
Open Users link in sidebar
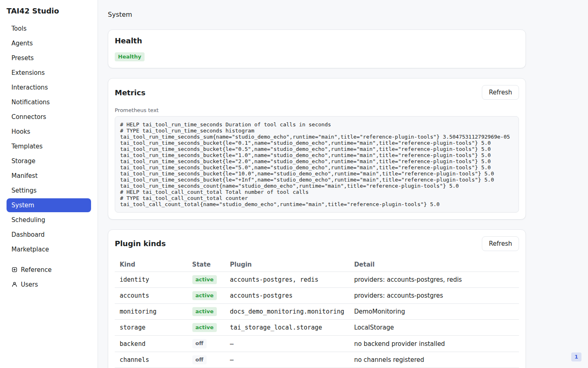(49, 285)
